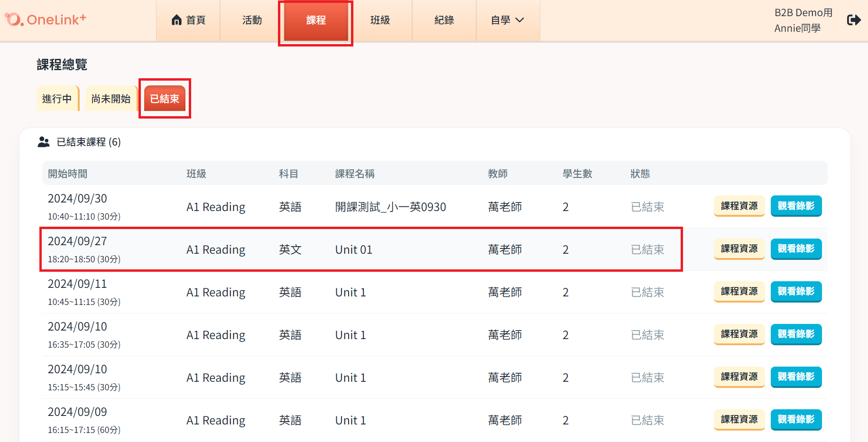Click 觀看錄影 for 16:35~17:05 course

click(x=796, y=334)
